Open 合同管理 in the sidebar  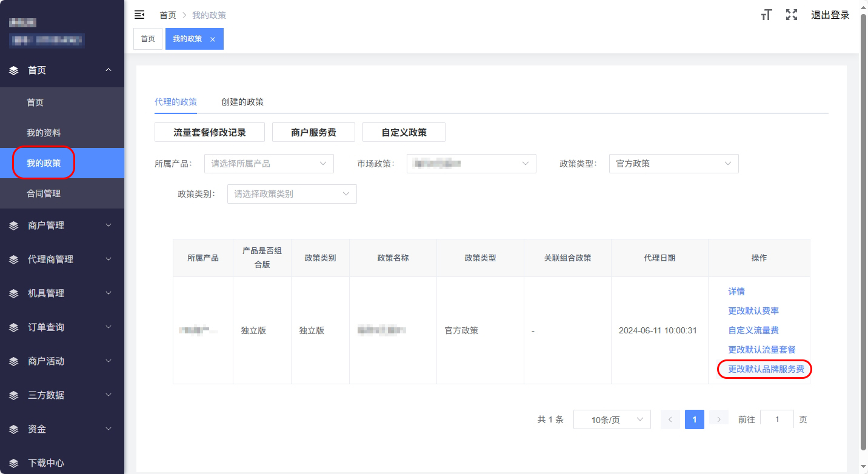click(44, 194)
